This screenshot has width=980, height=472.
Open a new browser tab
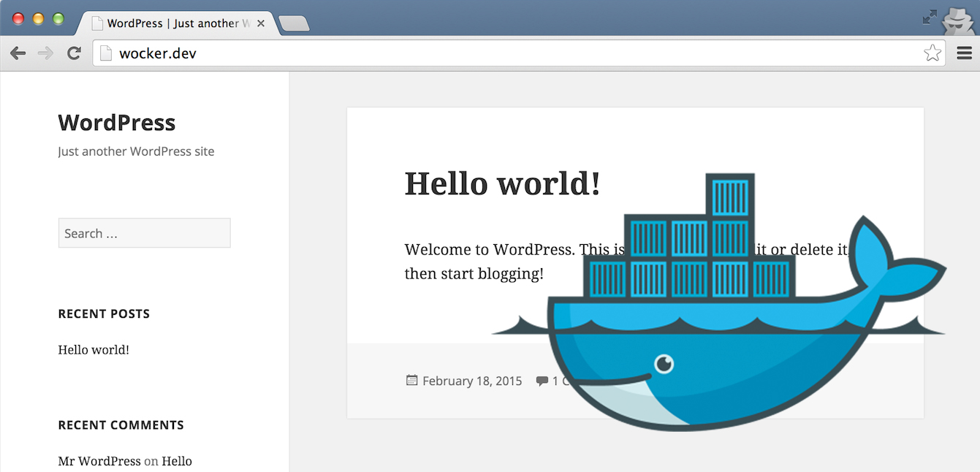295,23
